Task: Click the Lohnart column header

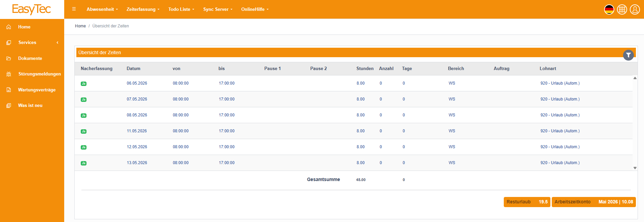Action: point(548,68)
